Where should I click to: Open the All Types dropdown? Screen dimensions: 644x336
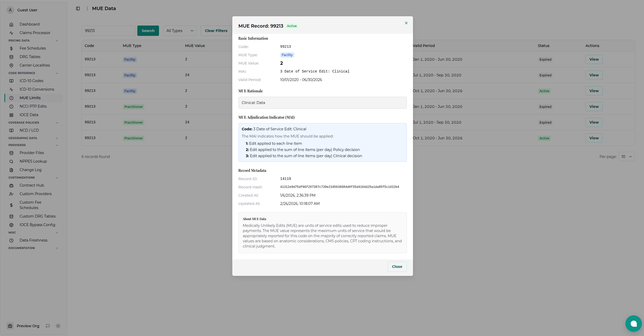pyautogui.click(x=180, y=31)
